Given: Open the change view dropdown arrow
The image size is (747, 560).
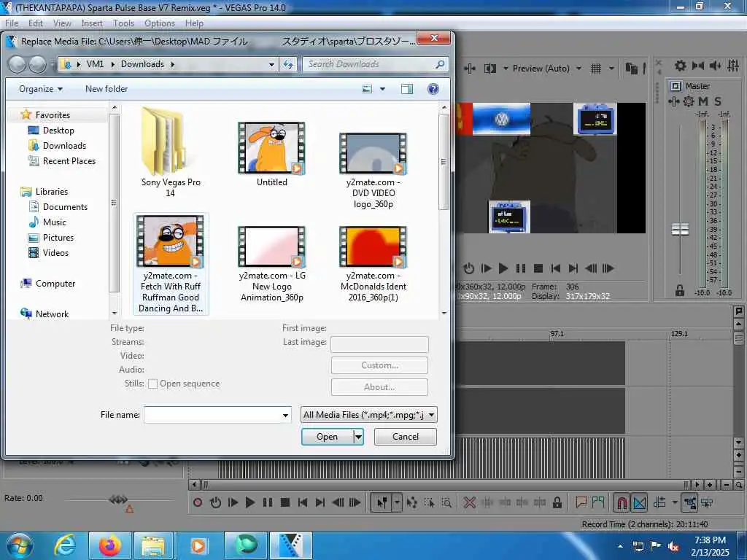Looking at the screenshot, I should (x=382, y=89).
